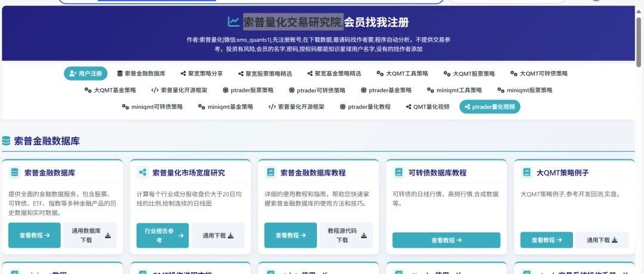
Task: Click book icon in 索普金融数据库教程 card
Action: click(x=271, y=173)
